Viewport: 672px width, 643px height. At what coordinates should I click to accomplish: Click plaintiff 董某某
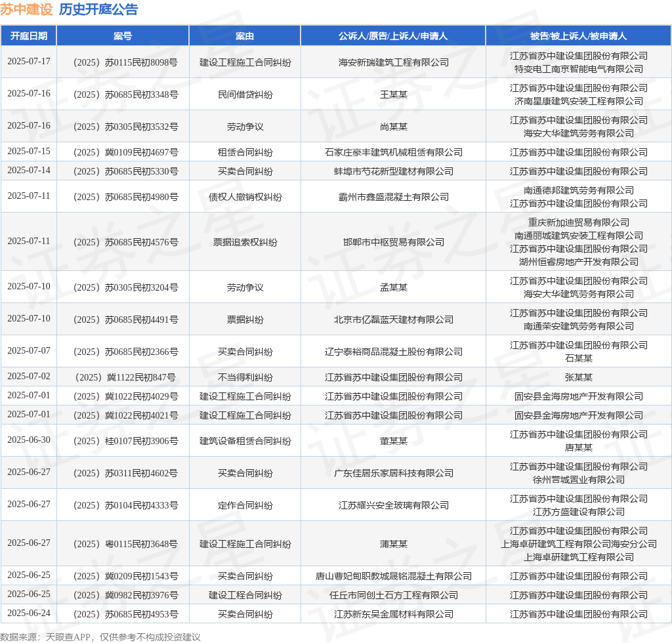coord(394,441)
